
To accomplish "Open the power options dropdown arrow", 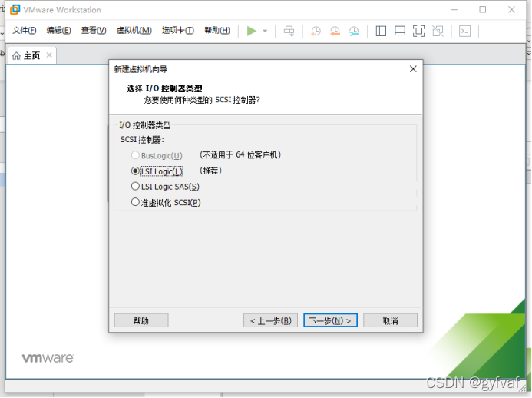I will click(x=265, y=31).
